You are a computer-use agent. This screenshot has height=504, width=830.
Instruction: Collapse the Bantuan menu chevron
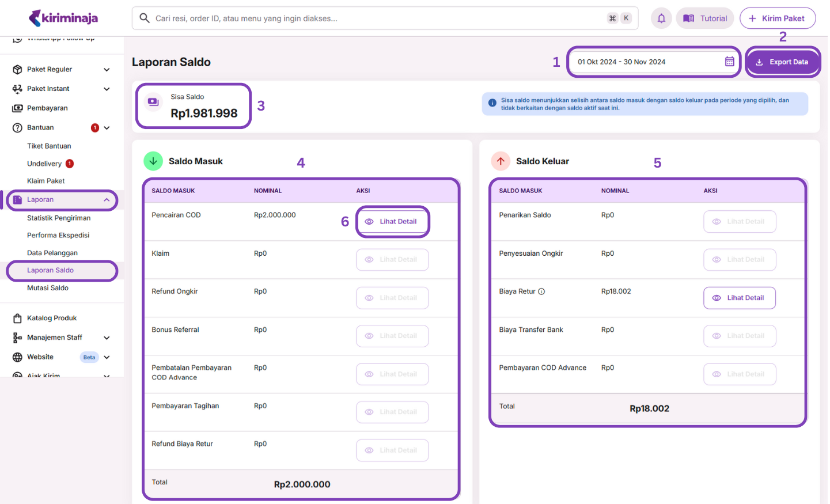coord(107,128)
